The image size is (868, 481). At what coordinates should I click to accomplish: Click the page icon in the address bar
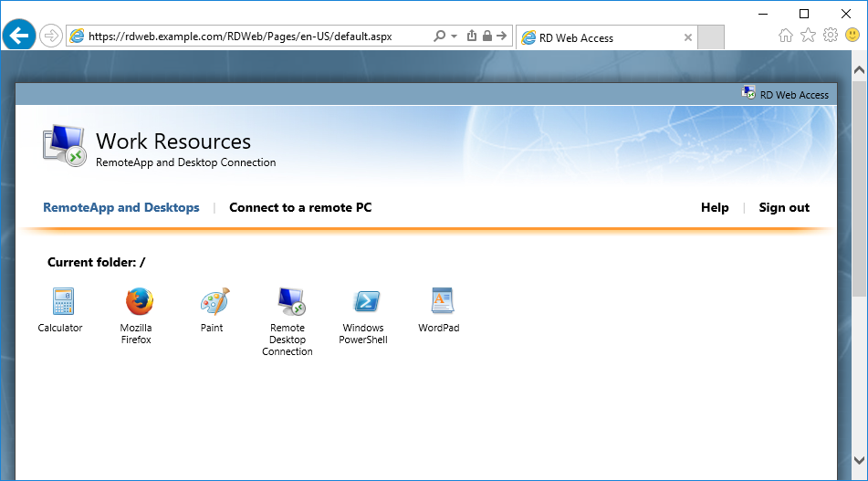[x=77, y=36]
